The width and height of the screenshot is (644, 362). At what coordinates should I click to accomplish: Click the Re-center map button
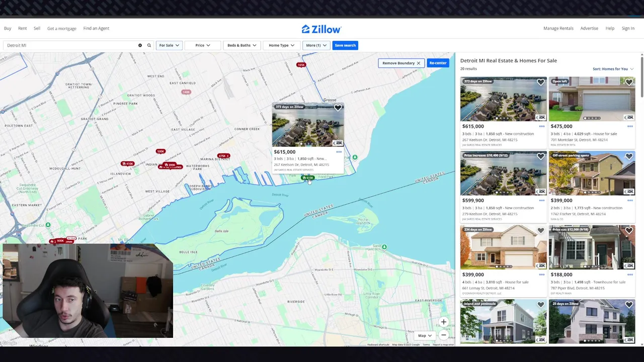click(x=438, y=63)
